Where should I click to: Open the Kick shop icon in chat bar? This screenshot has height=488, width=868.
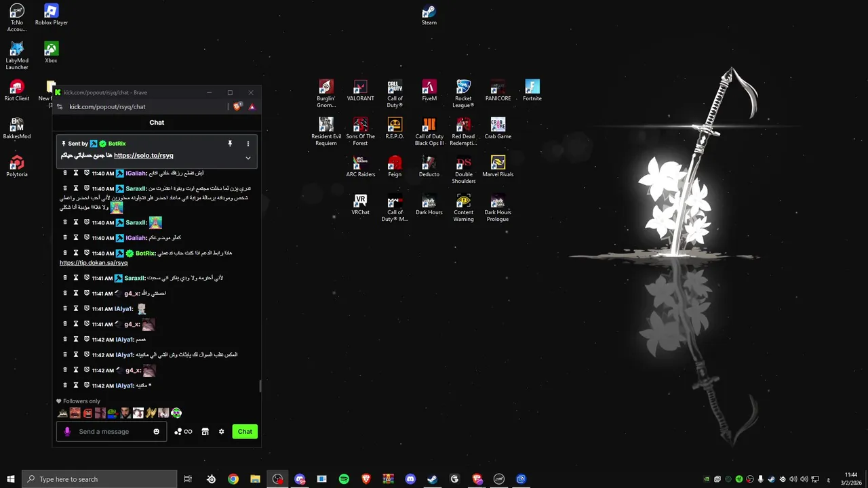(x=205, y=432)
